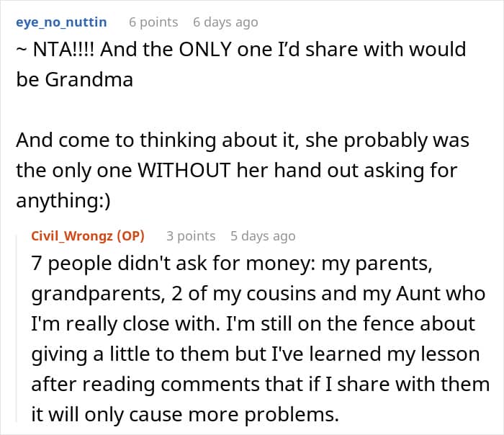This screenshot has width=504, height=435.
Task: Click the '5 days ago' timestamp
Action: coord(263,236)
